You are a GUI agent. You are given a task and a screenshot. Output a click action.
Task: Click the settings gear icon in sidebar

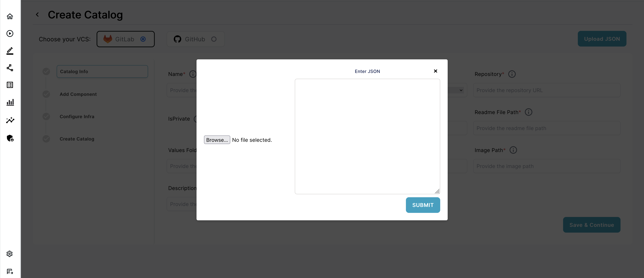10,253
